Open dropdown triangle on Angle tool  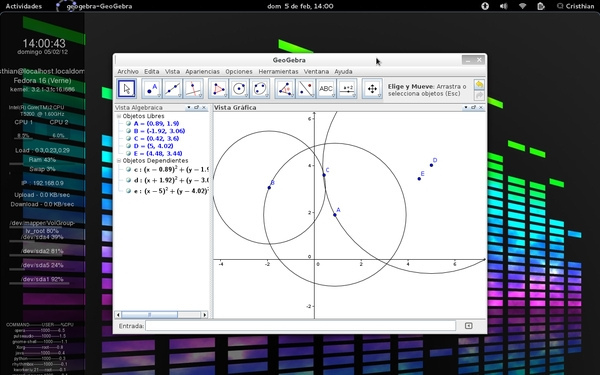tap(292, 96)
